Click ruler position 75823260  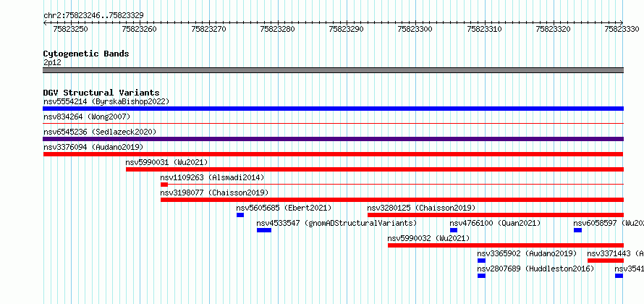coord(140,30)
